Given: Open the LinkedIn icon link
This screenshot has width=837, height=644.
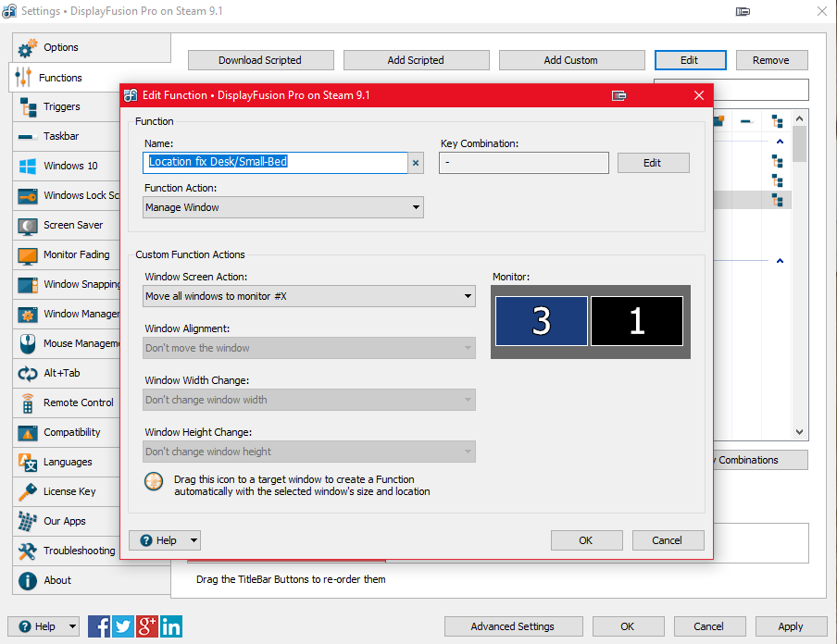Looking at the screenshot, I should [x=171, y=626].
